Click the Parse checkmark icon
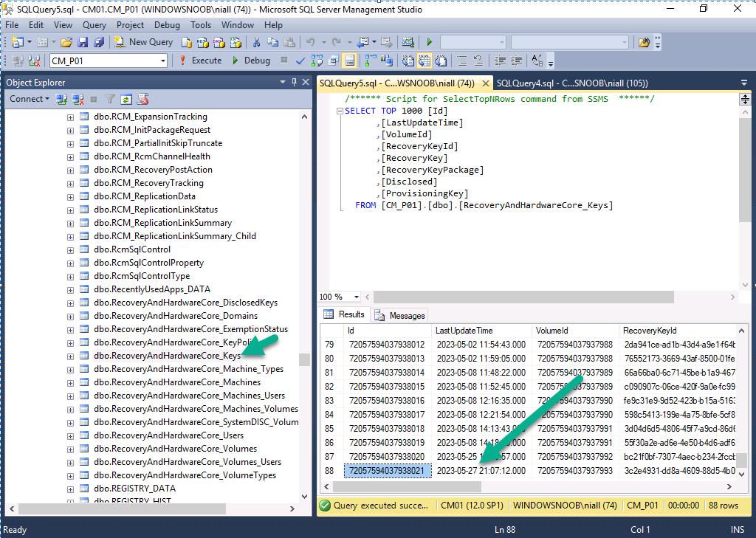This screenshot has width=756, height=538. tap(300, 61)
